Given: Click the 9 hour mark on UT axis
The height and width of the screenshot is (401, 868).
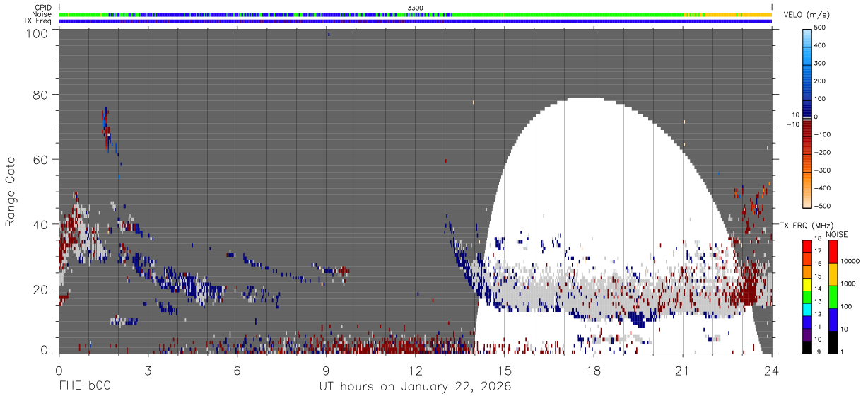Looking at the screenshot, I should pyautogui.click(x=326, y=370).
